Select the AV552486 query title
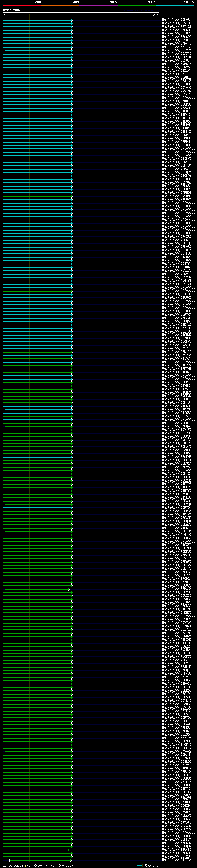 click(x=11, y=10)
